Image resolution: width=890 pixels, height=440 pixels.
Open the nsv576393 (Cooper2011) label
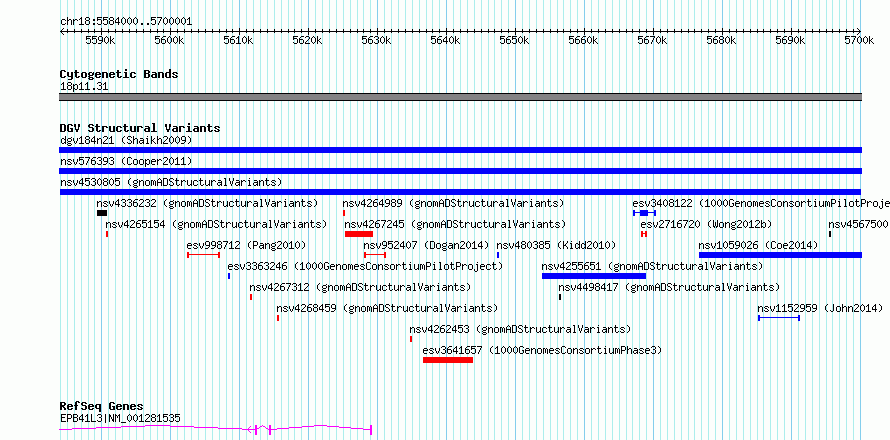[126, 162]
